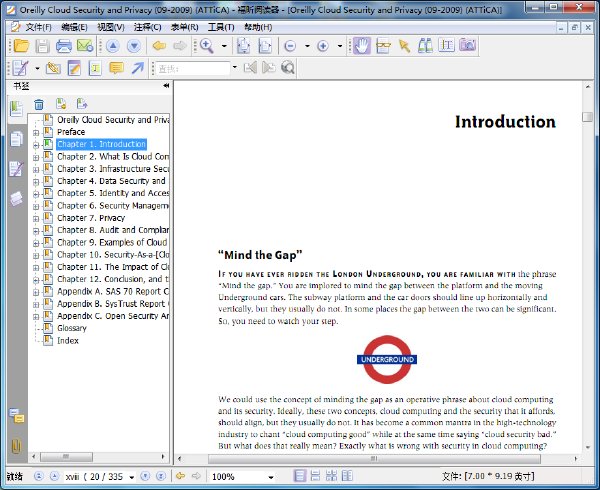Click the document vertical scrollbar thumb
The width and height of the screenshot is (600, 490).
pos(587,117)
